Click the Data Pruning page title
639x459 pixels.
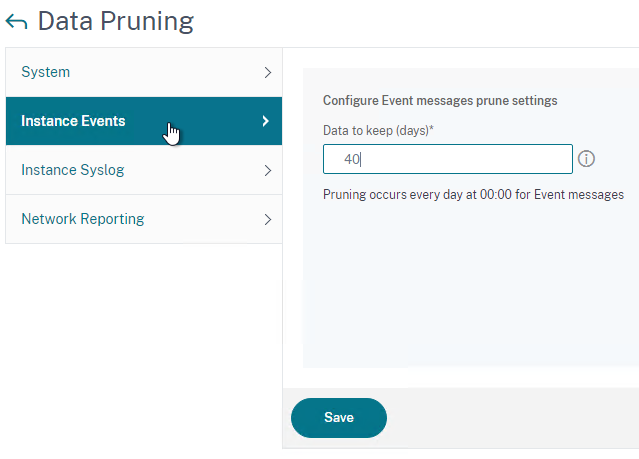point(116,21)
